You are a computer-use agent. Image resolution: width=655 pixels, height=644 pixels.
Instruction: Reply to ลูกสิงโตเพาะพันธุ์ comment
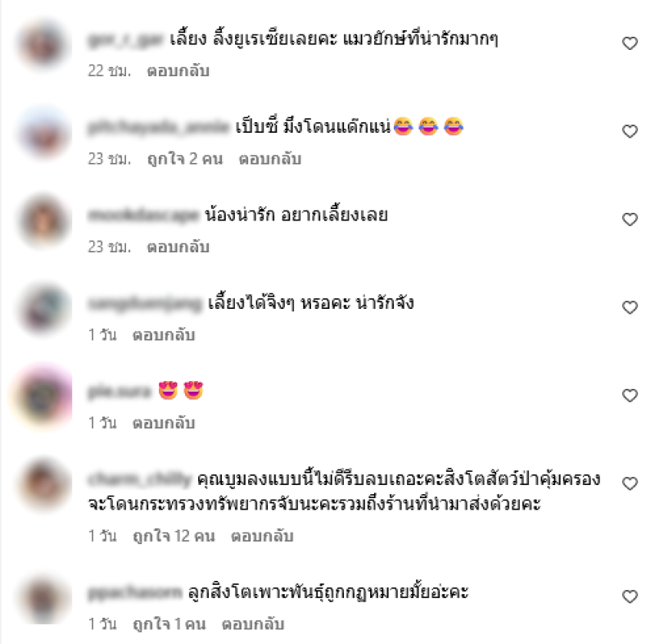253,624
